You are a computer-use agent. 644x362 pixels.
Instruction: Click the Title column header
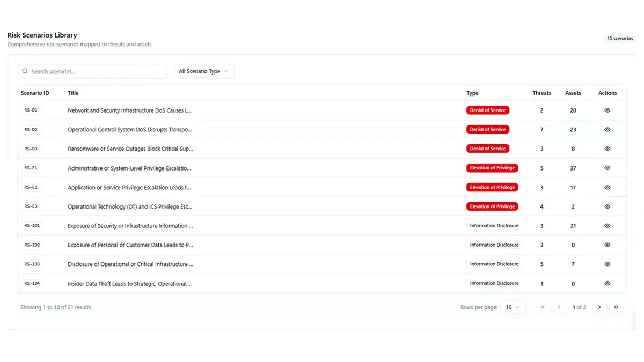pyautogui.click(x=73, y=93)
